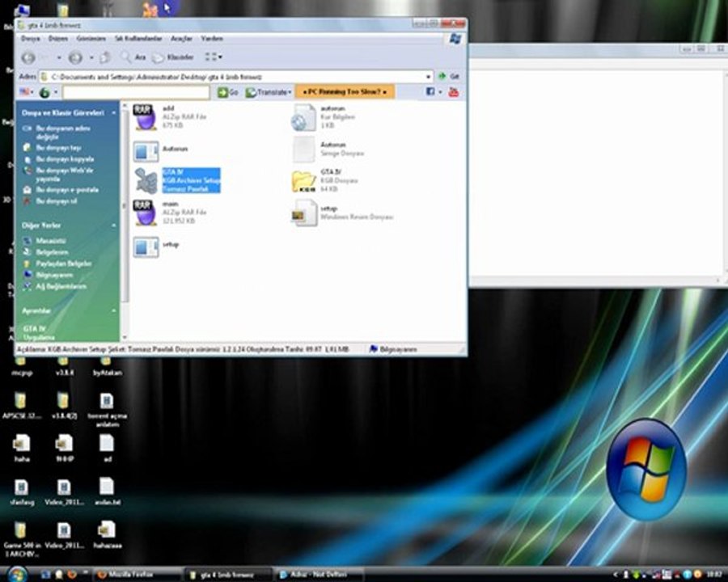Click the taskbar clock
728x582 pixels.
[x=713, y=575]
